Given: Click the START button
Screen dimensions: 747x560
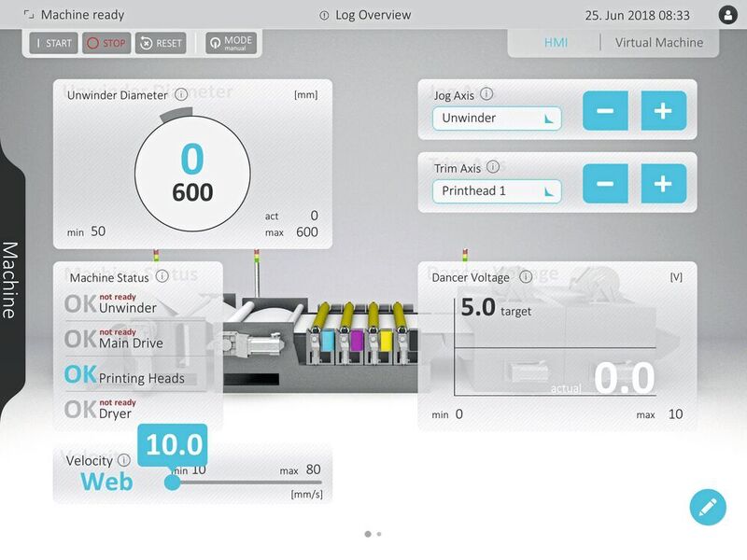Looking at the screenshot, I should 53,43.
